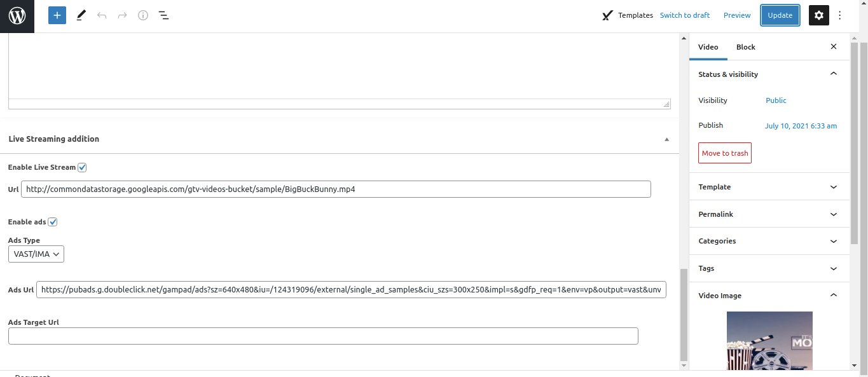Switch to the Video tab
Viewport: 868px width, 377px height.
coord(708,47)
